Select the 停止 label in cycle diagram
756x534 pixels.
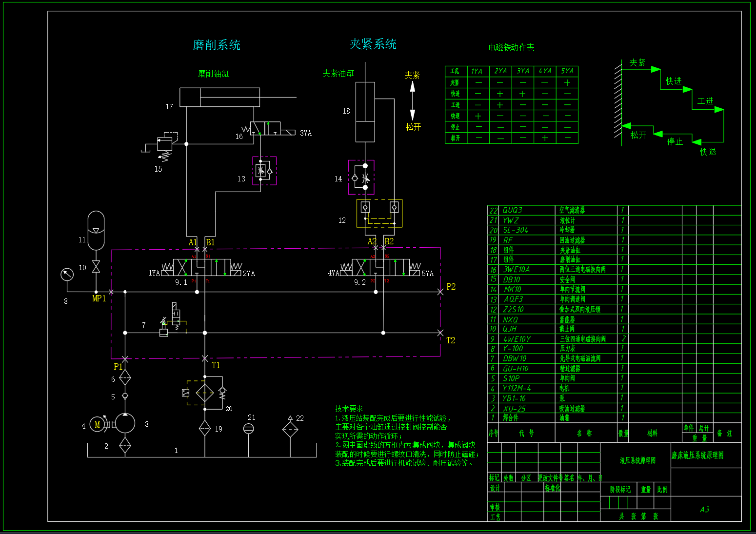click(675, 141)
